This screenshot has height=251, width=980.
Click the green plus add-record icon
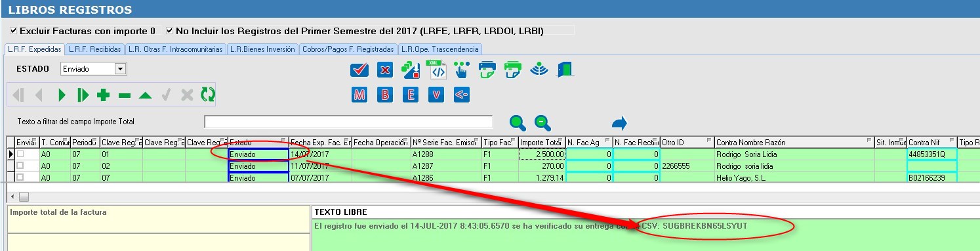point(103,95)
